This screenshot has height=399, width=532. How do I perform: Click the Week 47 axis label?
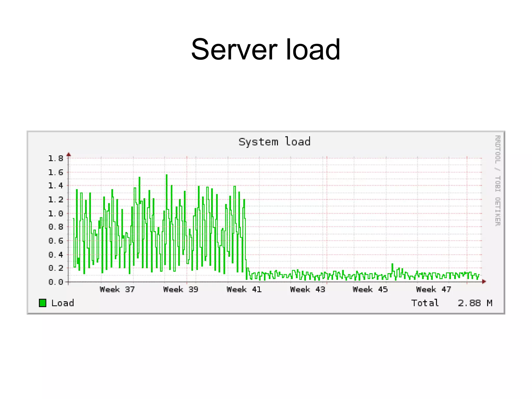(434, 289)
